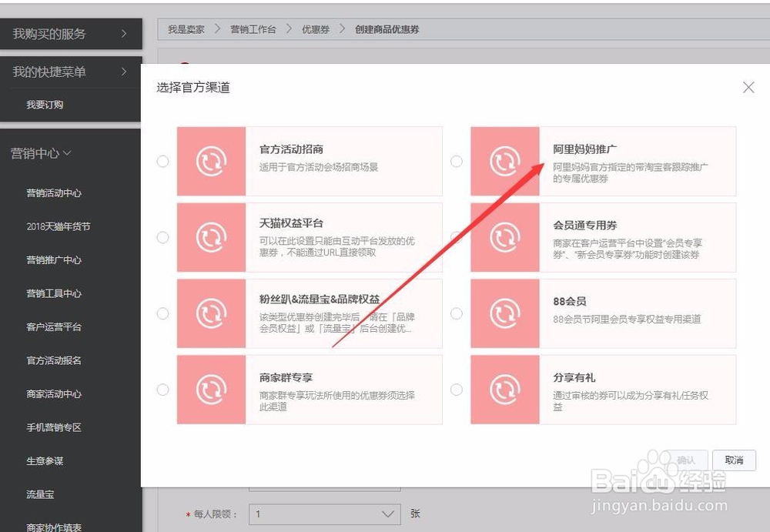Select the 商家群专享 radio button
This screenshot has width=770, height=532.
(x=162, y=390)
